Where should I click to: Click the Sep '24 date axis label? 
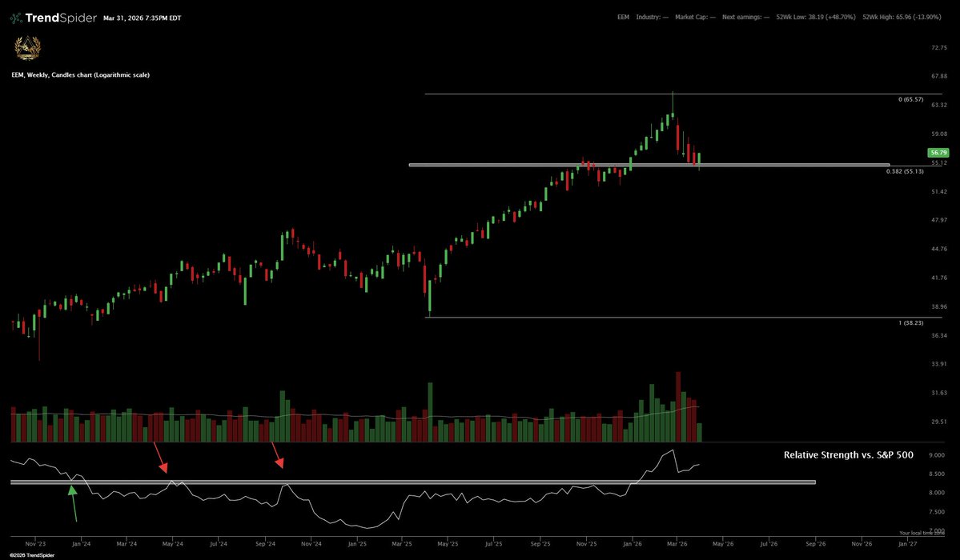pyautogui.click(x=265, y=543)
